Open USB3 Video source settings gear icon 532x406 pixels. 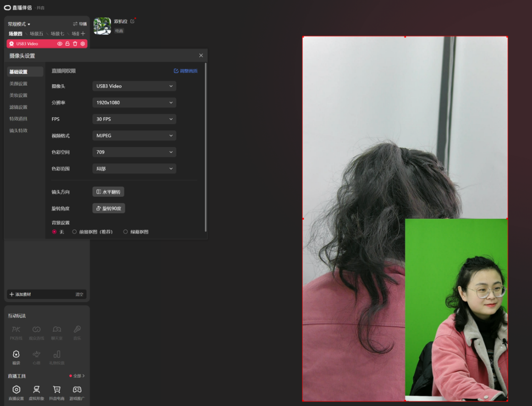pos(82,44)
